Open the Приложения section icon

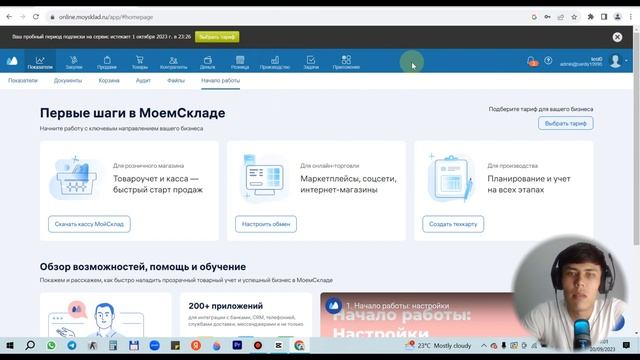(346, 62)
